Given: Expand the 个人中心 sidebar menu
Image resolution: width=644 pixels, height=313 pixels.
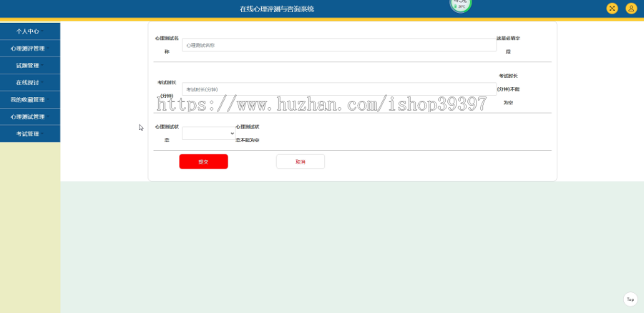Looking at the screenshot, I should click(30, 31).
